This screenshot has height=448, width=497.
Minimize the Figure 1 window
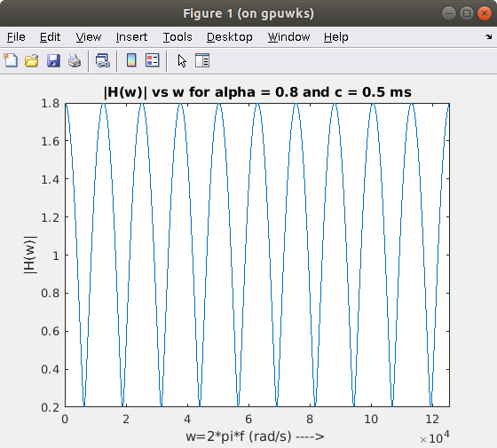click(448, 13)
